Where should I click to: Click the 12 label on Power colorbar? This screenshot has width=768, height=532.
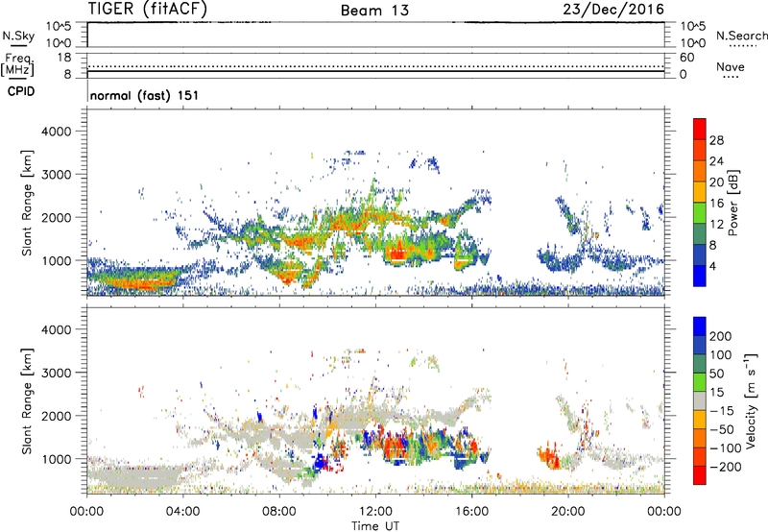click(x=716, y=224)
